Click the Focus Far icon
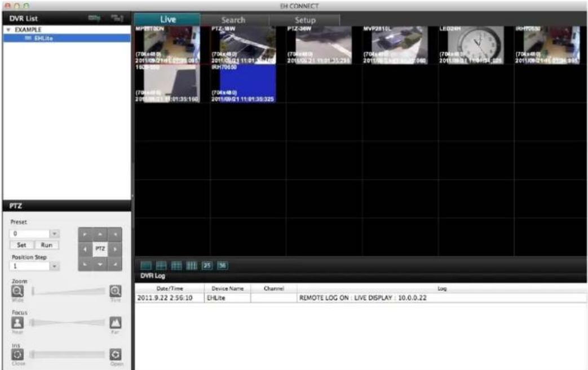This screenshot has height=370, width=588. point(115,323)
